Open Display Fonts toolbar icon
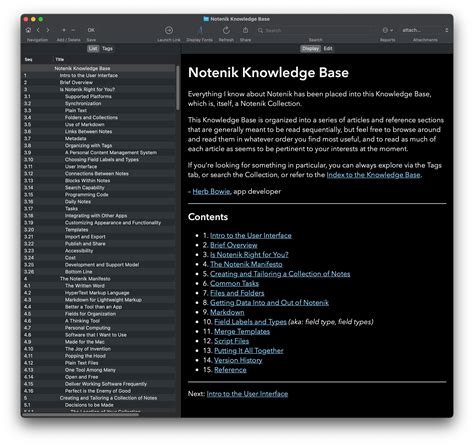Image resolution: width=474 pixels, height=445 pixels. (200, 30)
